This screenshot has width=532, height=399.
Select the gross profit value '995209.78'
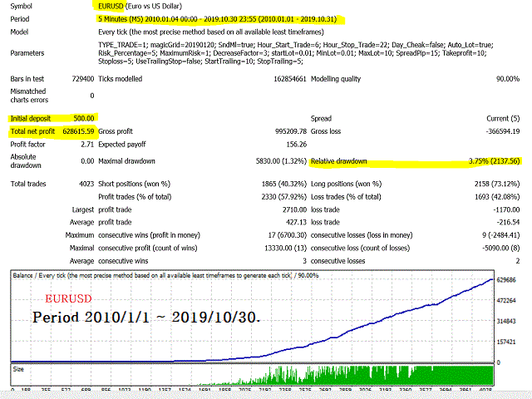coord(291,131)
